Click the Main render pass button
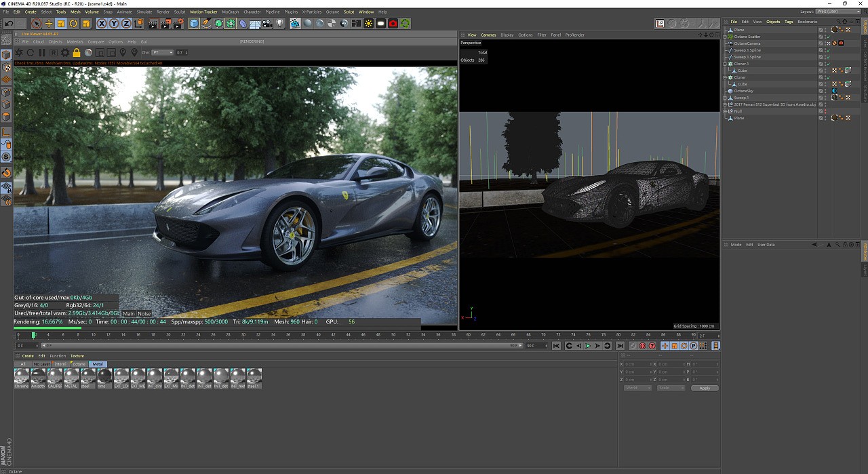This screenshot has width=868, height=474. pyautogui.click(x=129, y=314)
